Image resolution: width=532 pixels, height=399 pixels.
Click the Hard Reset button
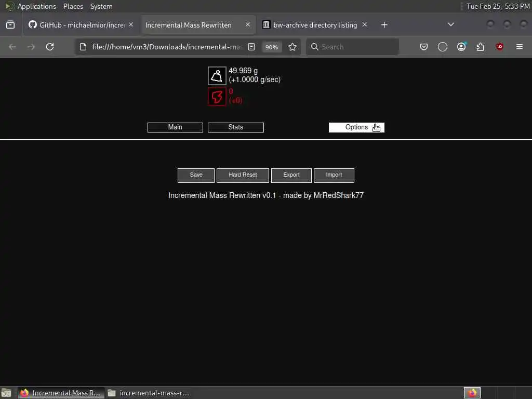[x=243, y=175]
